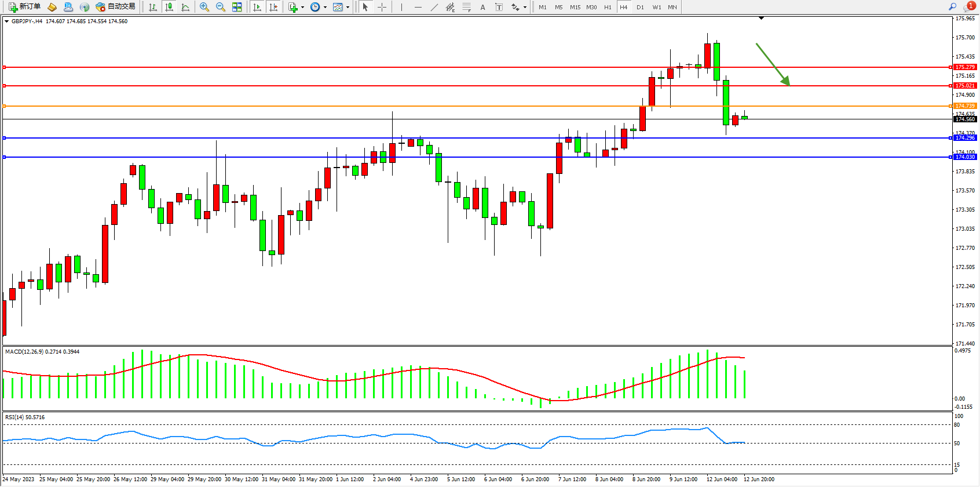This screenshot has height=487, width=980.
Task: Switch chart to line chart display
Action: [185, 7]
